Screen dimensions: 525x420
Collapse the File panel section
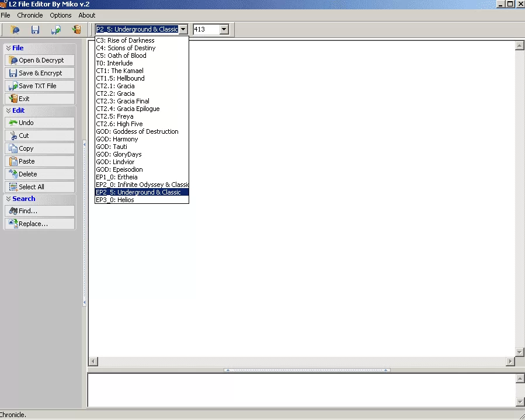[x=8, y=48]
